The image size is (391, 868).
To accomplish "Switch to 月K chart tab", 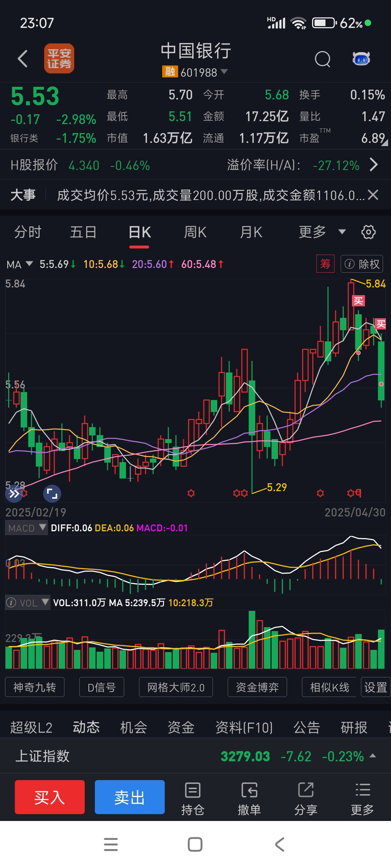I will coord(251,232).
